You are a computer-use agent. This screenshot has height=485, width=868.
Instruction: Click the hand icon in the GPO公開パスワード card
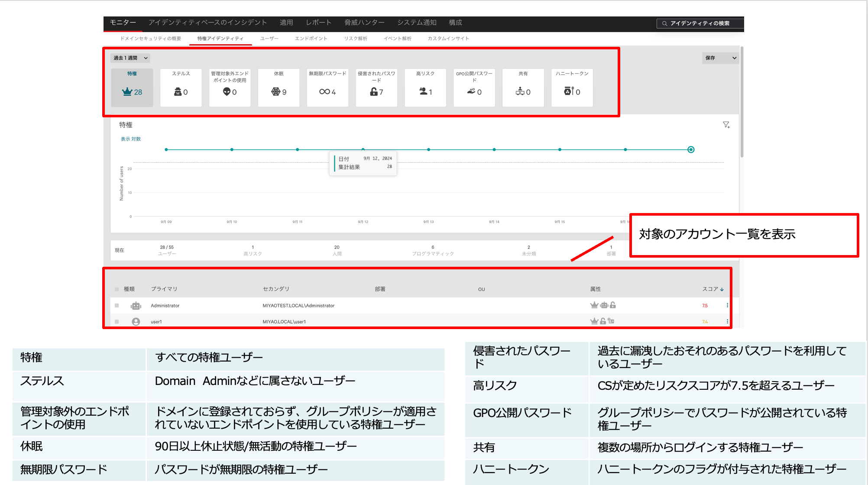pos(471,91)
